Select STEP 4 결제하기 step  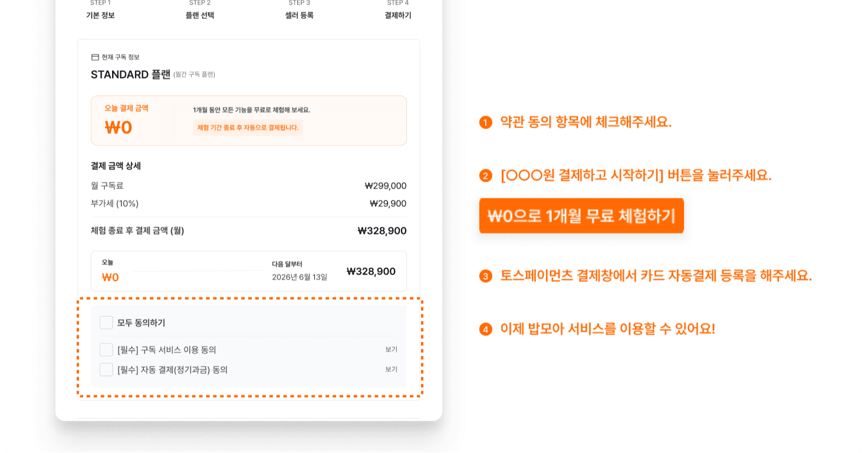pyautogui.click(x=398, y=10)
